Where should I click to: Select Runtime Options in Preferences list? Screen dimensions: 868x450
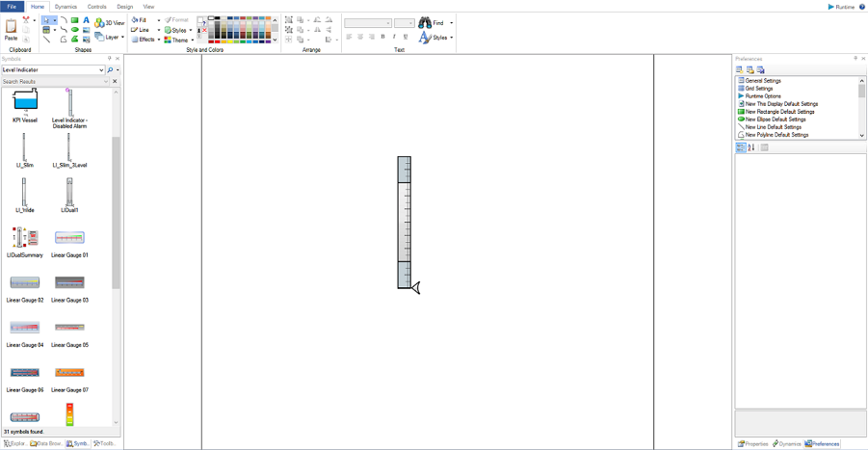click(x=762, y=96)
